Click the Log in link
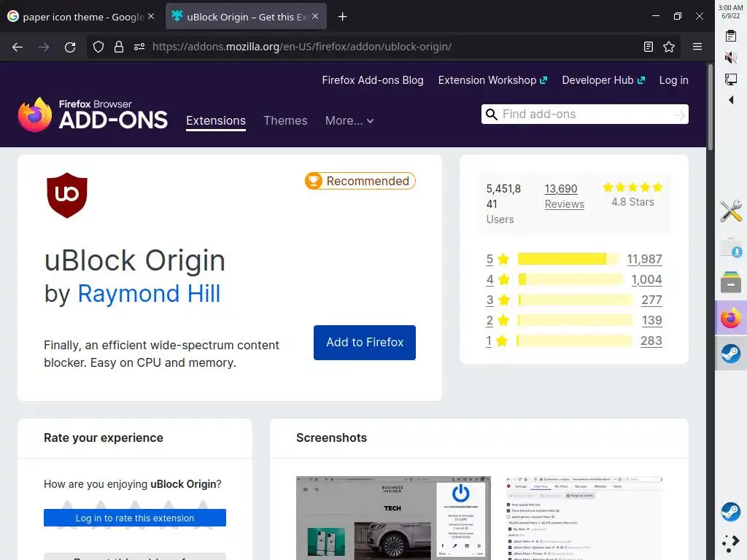 coord(673,80)
